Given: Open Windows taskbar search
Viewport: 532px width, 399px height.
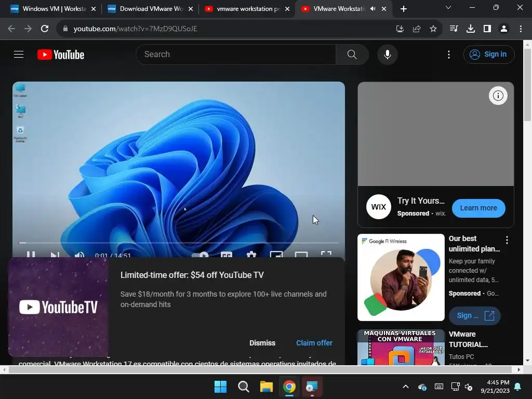Looking at the screenshot, I should pos(244,387).
